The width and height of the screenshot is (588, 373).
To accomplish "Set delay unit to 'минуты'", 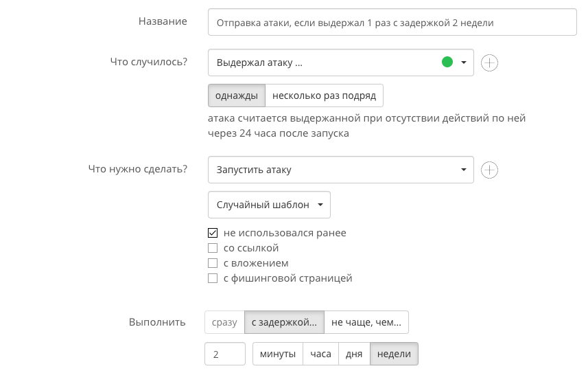I will [x=278, y=354].
